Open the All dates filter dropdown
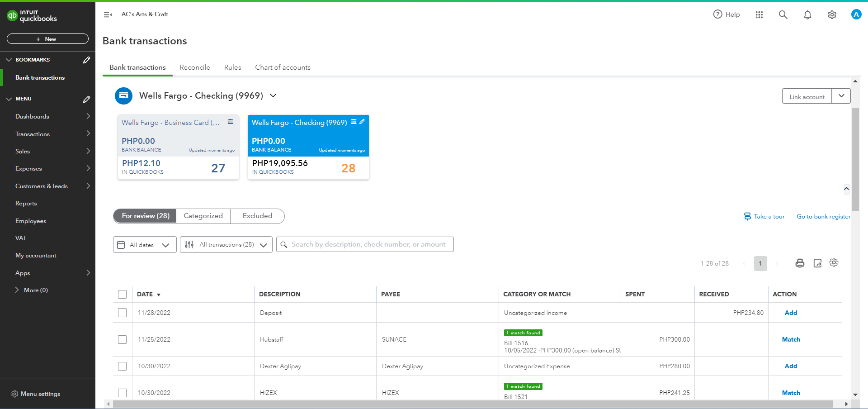This screenshot has height=409, width=868. [145, 245]
